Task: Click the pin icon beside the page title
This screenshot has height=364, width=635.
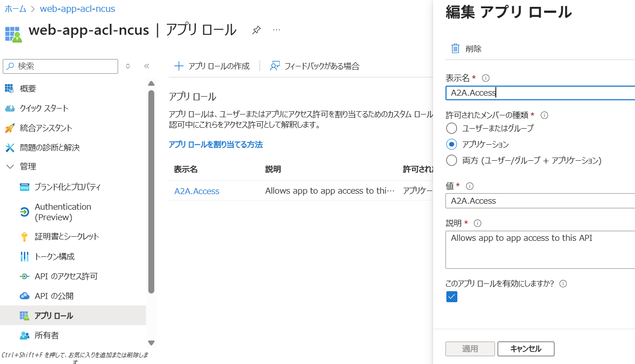Action: click(x=256, y=30)
